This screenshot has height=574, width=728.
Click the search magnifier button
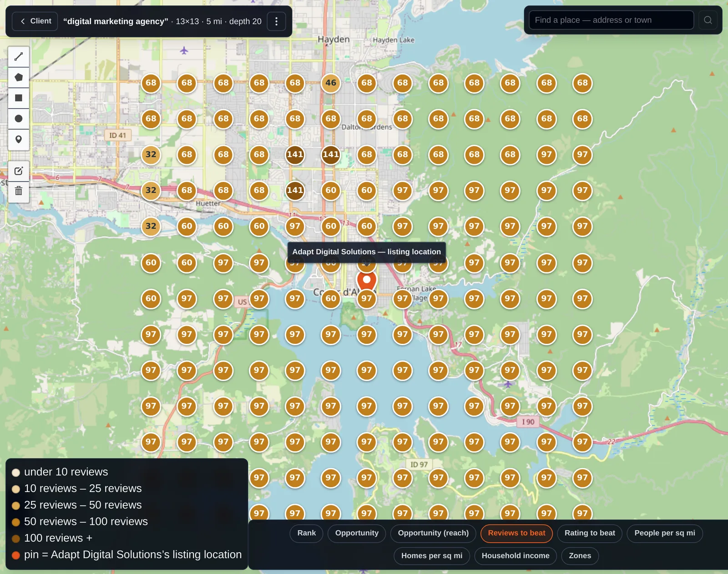tap(708, 20)
